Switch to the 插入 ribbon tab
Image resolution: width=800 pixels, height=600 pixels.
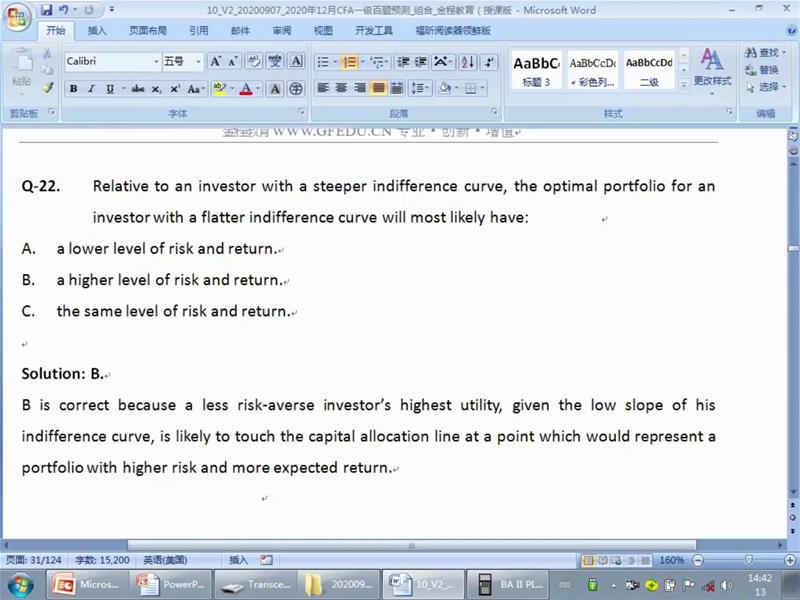point(97,31)
